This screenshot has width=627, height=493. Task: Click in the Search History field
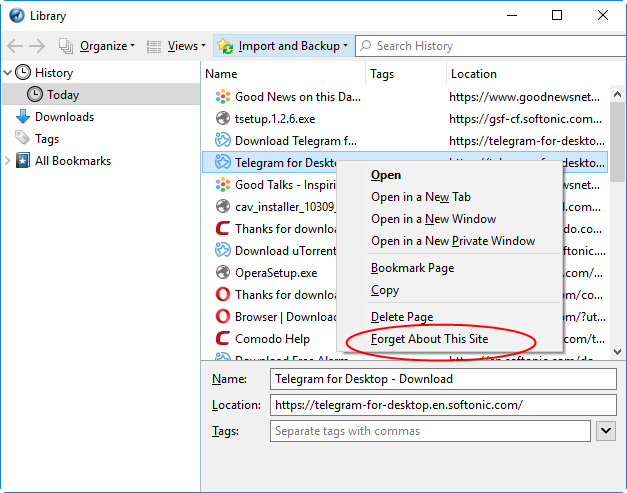(492, 46)
